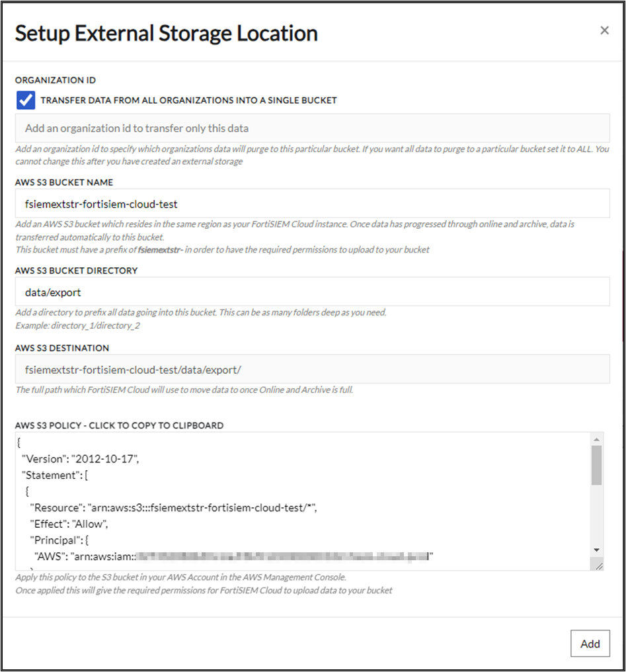Click the 'Transfer data from all organizations' label
Screen dimensions: 626x672
tap(188, 101)
